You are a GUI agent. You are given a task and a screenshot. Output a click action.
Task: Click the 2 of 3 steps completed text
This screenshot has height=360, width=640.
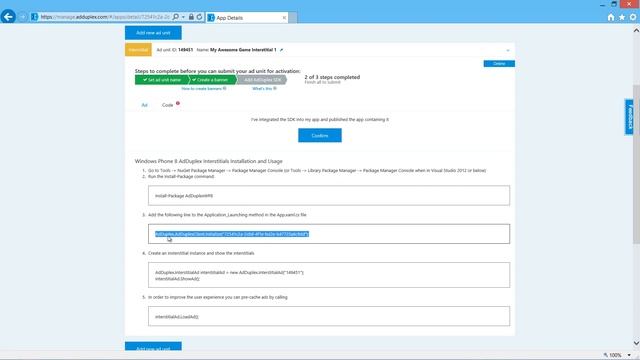coord(332,77)
